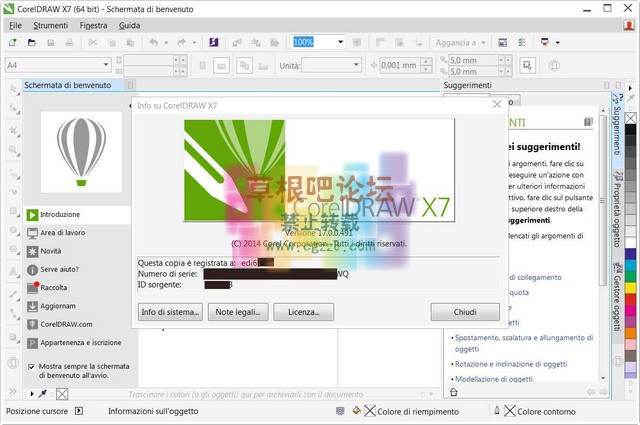Click the New document icon in toolbar
Image resolution: width=640 pixels, height=425 pixels.
point(13,42)
